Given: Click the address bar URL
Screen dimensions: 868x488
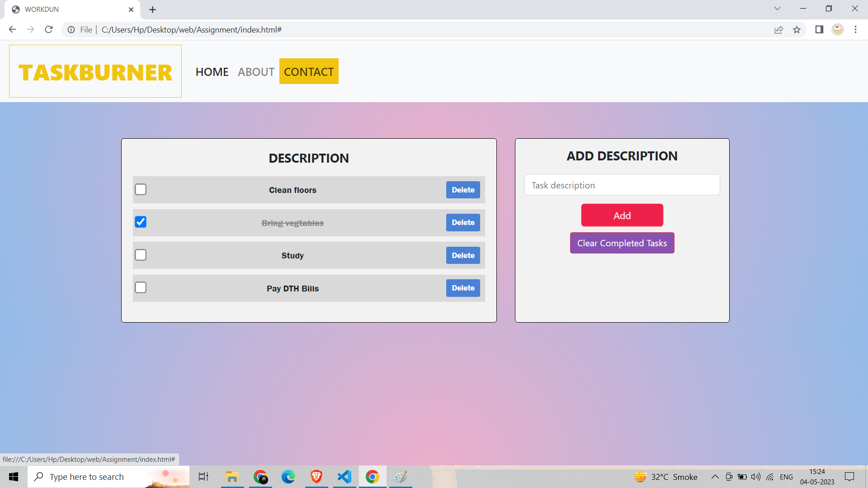Looking at the screenshot, I should click(x=191, y=29).
